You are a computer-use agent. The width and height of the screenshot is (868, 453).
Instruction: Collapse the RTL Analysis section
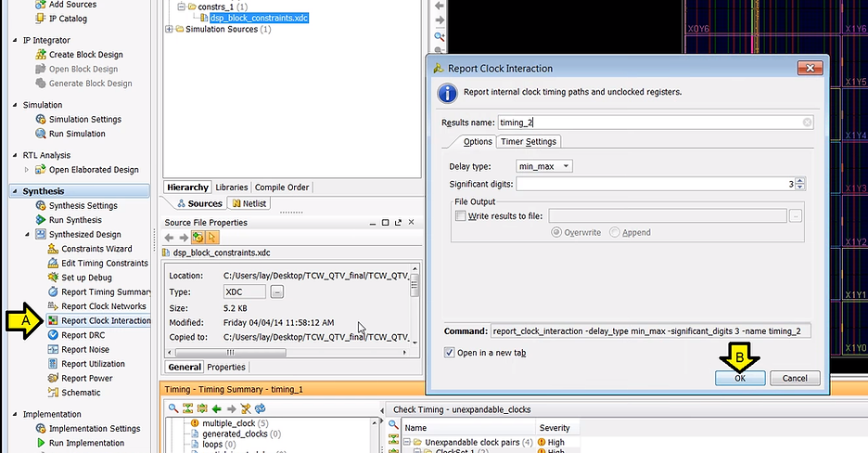(x=15, y=156)
